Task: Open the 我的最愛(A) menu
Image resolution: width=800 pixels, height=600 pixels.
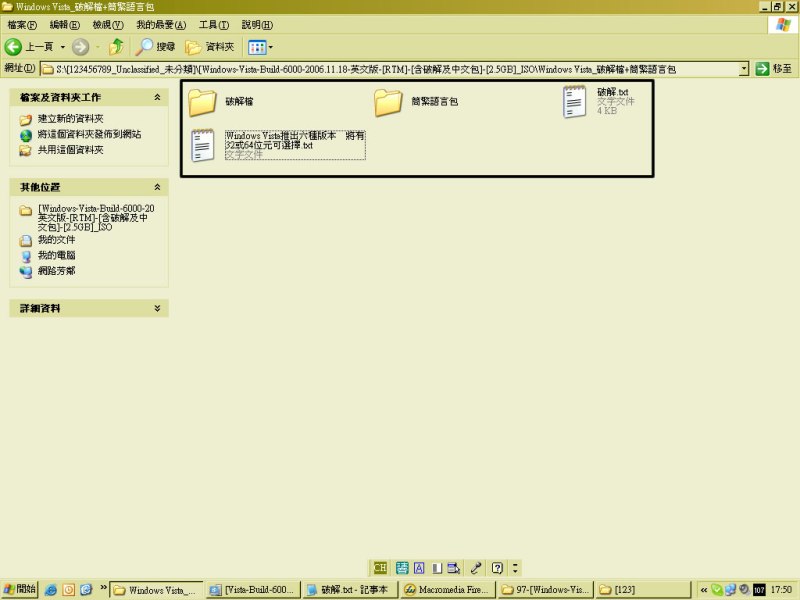Action: click(x=161, y=24)
